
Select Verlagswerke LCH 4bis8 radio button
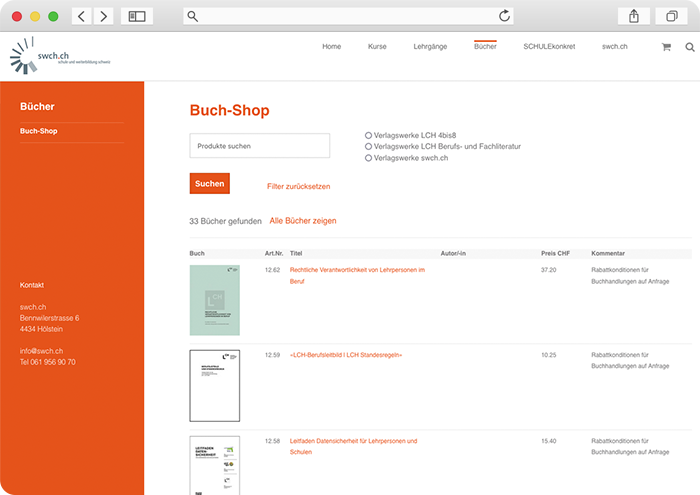coord(368,135)
